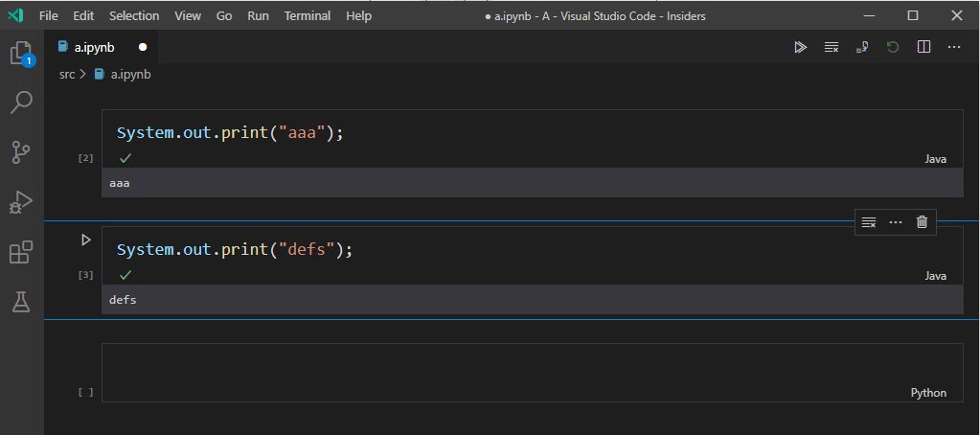Click the notebook file icon in breadcrumb

[x=99, y=75]
